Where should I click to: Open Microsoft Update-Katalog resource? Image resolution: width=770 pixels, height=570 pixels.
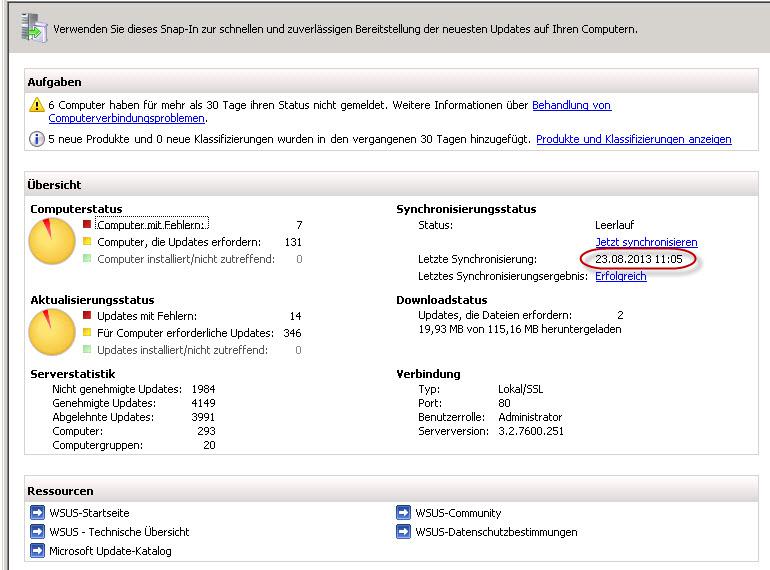pos(110,551)
